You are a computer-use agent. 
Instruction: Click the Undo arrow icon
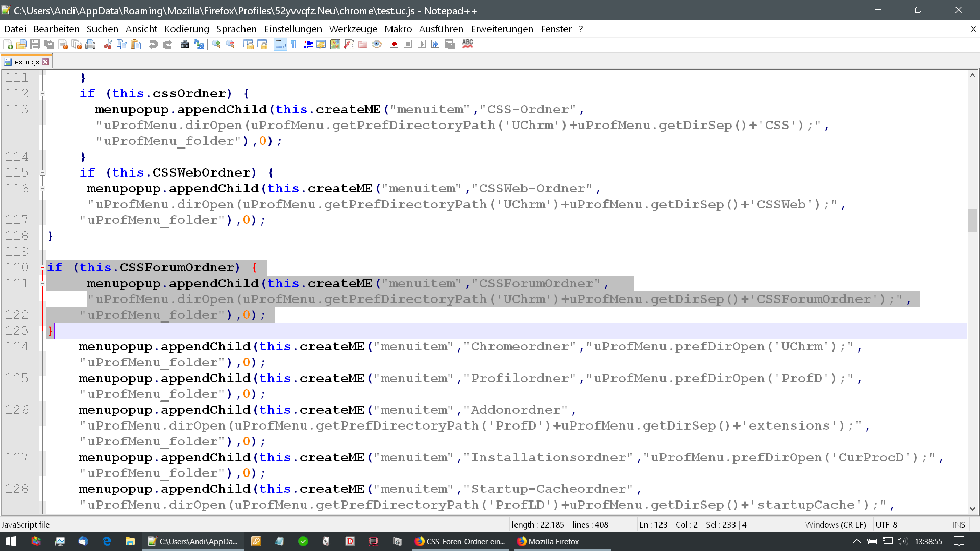pyautogui.click(x=153, y=44)
